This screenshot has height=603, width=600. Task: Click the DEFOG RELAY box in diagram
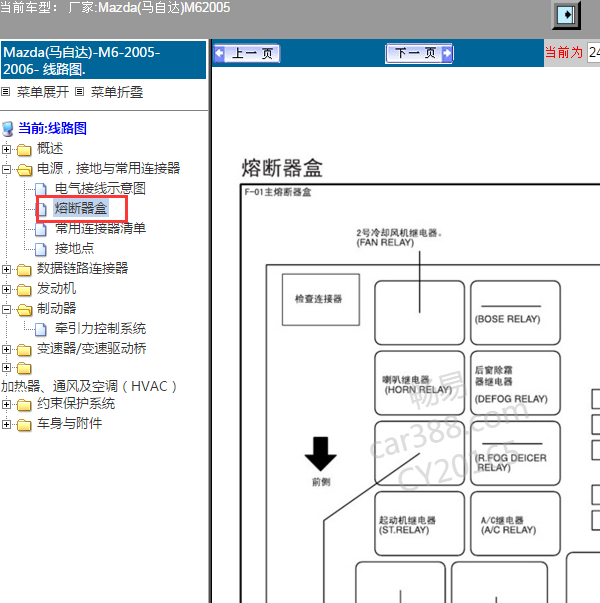[x=515, y=383]
